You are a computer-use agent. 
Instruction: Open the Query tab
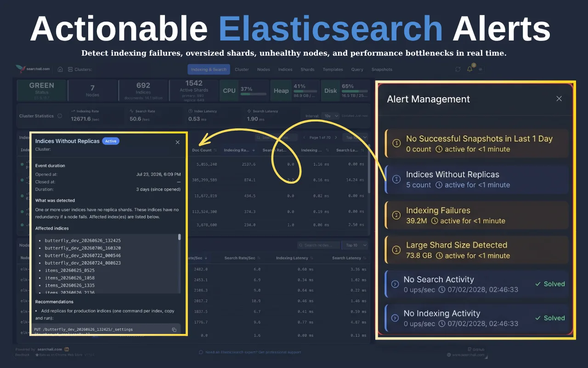[x=357, y=69]
